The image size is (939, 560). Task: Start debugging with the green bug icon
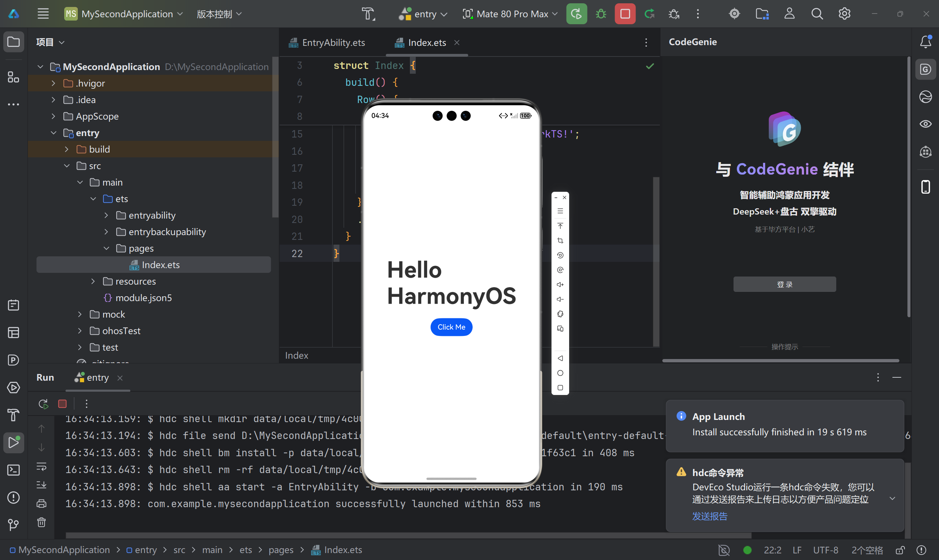coord(601,14)
